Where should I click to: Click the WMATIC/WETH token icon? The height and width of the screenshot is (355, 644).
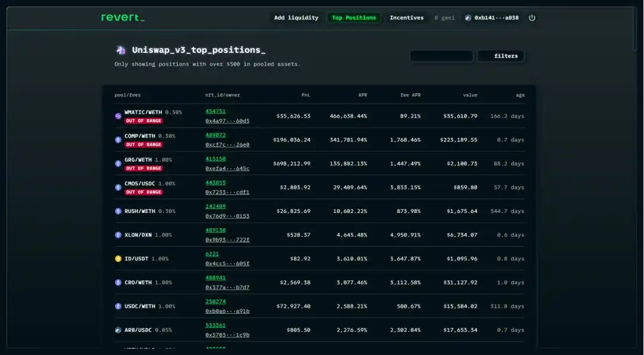pos(119,116)
